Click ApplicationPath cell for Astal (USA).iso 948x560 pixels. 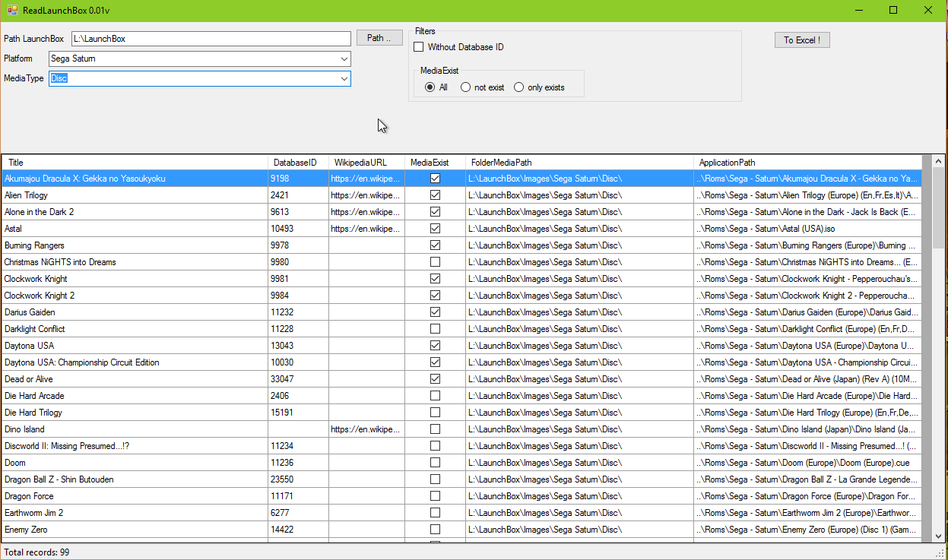tap(807, 229)
